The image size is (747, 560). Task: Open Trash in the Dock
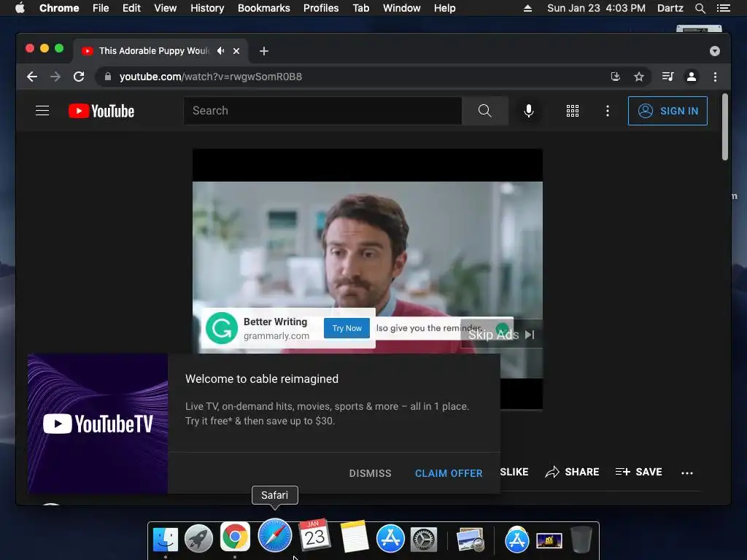click(x=581, y=539)
